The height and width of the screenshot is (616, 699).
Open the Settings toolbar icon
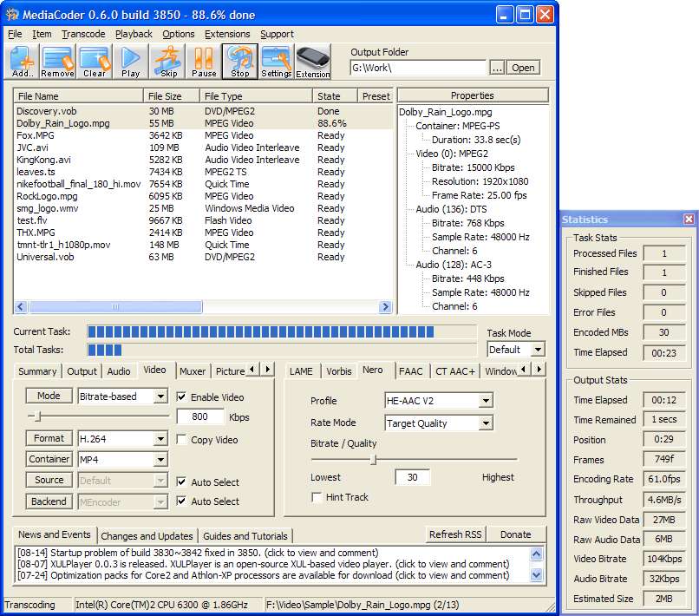click(x=277, y=62)
